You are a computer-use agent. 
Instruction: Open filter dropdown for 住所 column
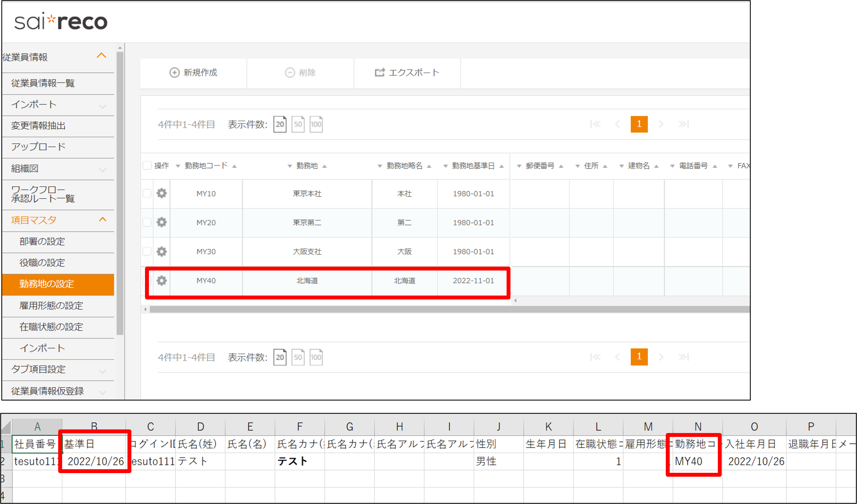577,166
